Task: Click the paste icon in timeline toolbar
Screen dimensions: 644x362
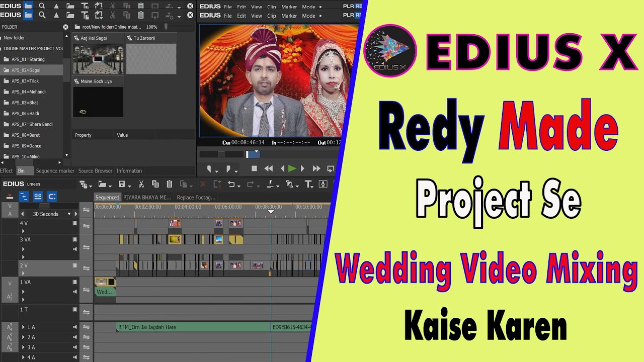Action: click(169, 184)
